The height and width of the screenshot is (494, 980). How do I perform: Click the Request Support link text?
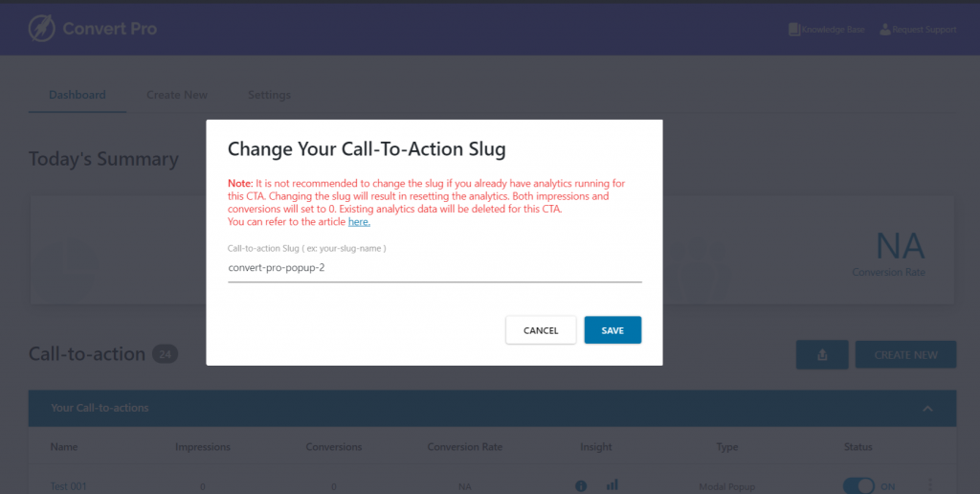click(x=924, y=30)
